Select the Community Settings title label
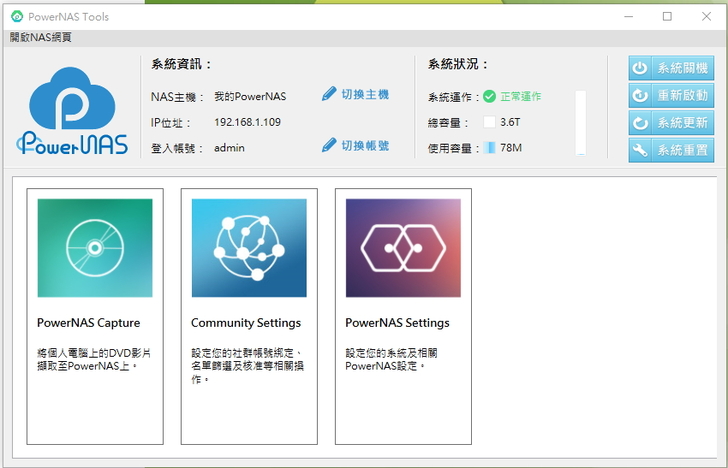The image size is (728, 468). (x=246, y=323)
